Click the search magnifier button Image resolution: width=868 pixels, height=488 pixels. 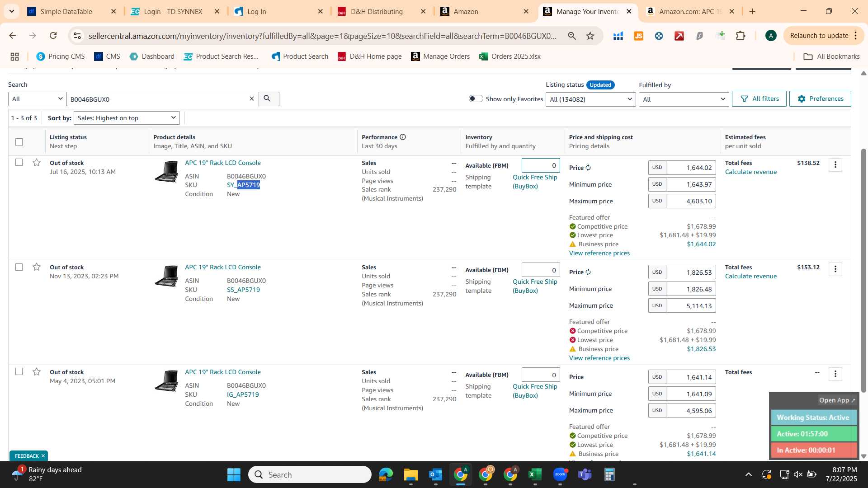pyautogui.click(x=268, y=99)
